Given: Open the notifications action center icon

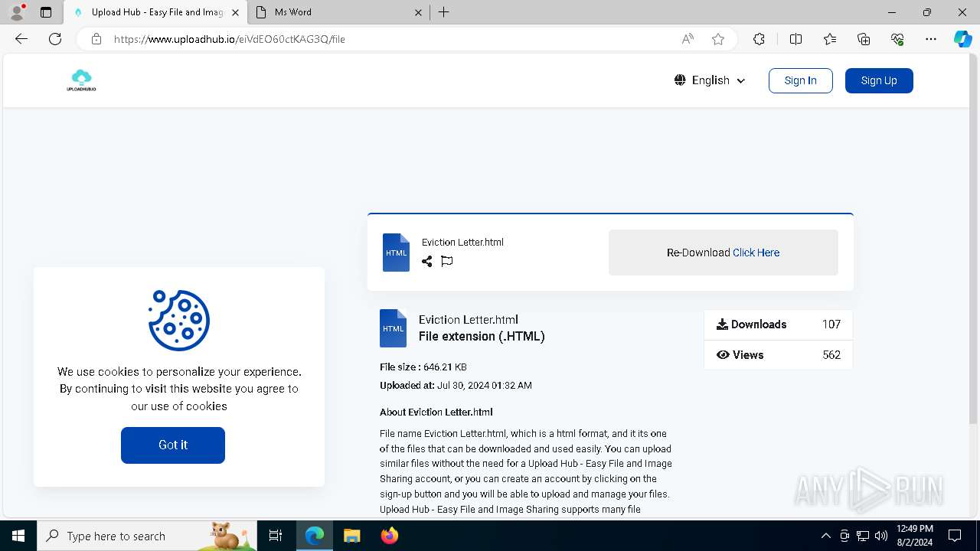Looking at the screenshot, I should click(955, 536).
